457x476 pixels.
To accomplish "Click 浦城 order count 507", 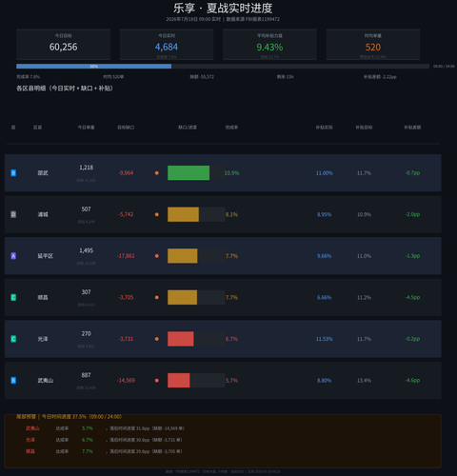I will pos(86,209).
